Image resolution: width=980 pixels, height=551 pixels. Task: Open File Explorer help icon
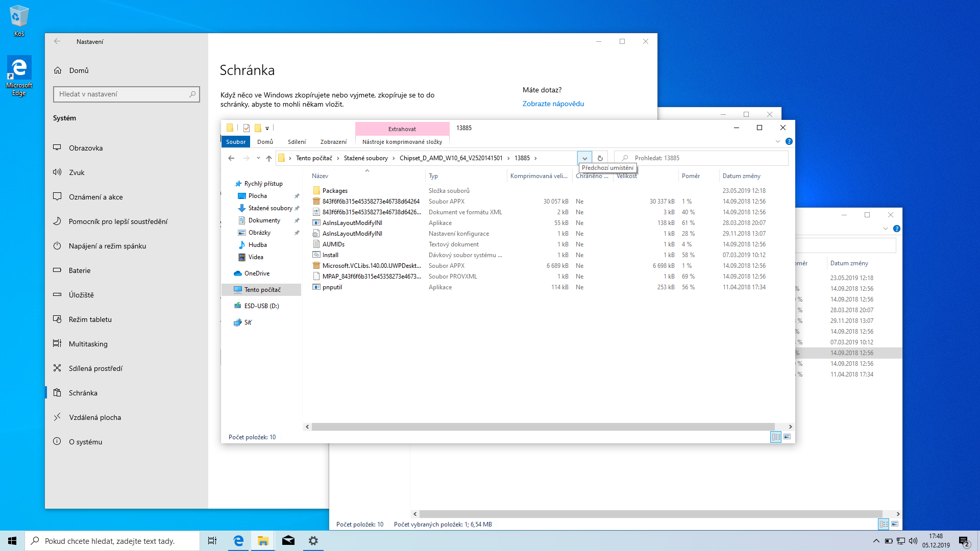tap(789, 141)
